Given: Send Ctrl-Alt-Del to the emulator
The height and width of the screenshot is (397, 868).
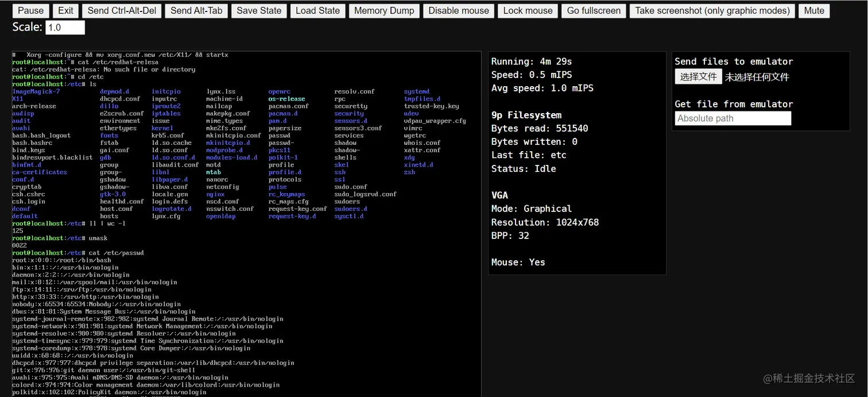Looking at the screenshot, I should (122, 10).
